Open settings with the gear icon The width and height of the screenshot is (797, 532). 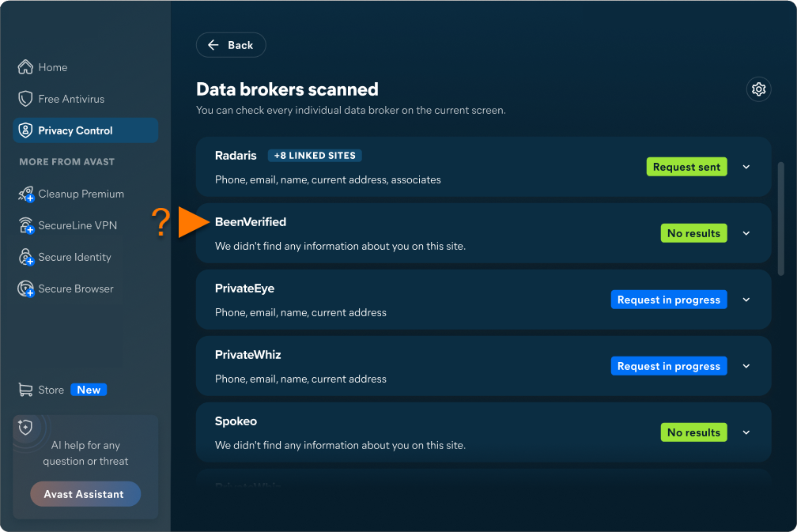click(758, 89)
